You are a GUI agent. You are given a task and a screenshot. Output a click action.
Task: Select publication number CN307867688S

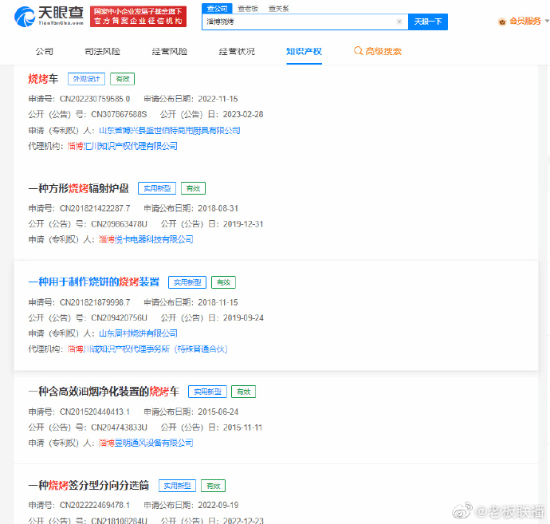119,114
